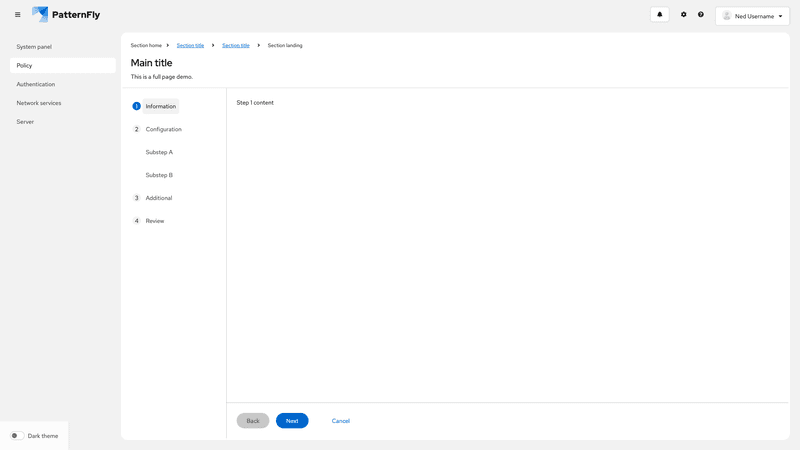Select step 3 Additional
The image size is (800, 450).
[x=158, y=198]
